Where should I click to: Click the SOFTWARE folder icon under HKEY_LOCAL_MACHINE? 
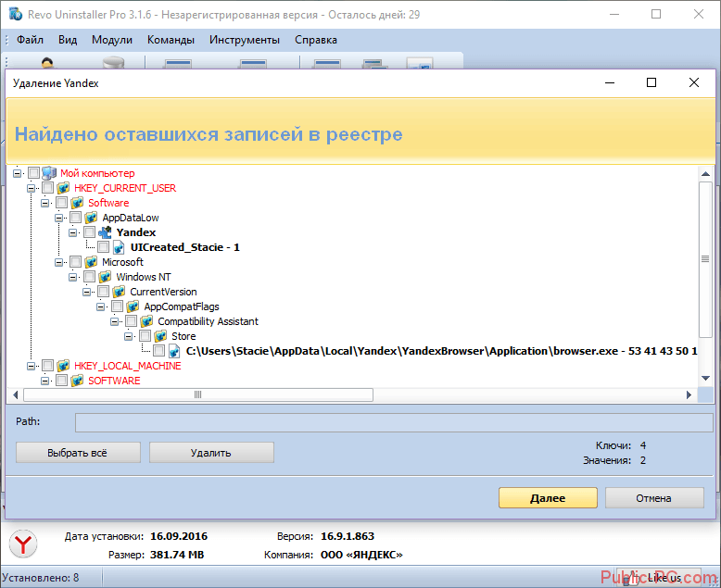point(77,381)
